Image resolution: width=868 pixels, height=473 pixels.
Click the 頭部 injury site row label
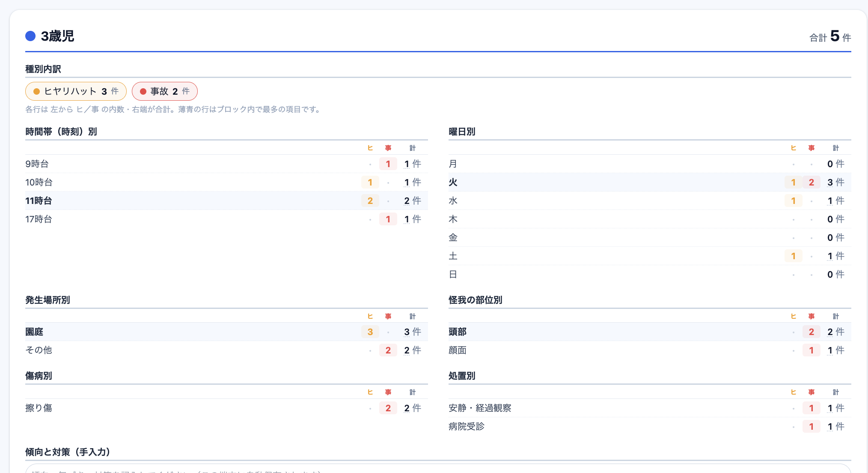(458, 332)
